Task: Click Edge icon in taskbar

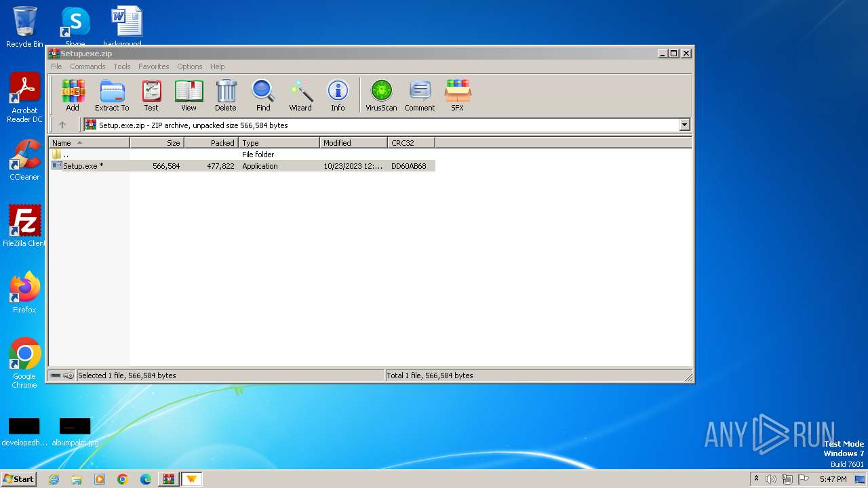Action: 146,479
